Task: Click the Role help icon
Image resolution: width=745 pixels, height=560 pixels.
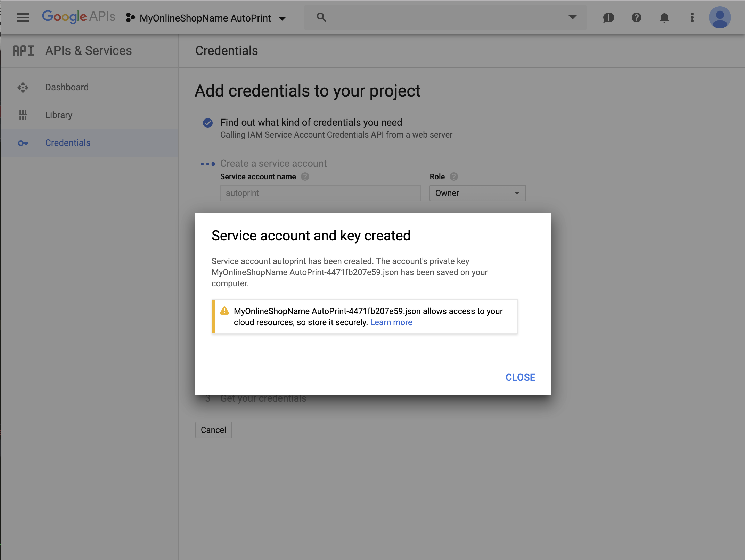Action: coord(454,176)
